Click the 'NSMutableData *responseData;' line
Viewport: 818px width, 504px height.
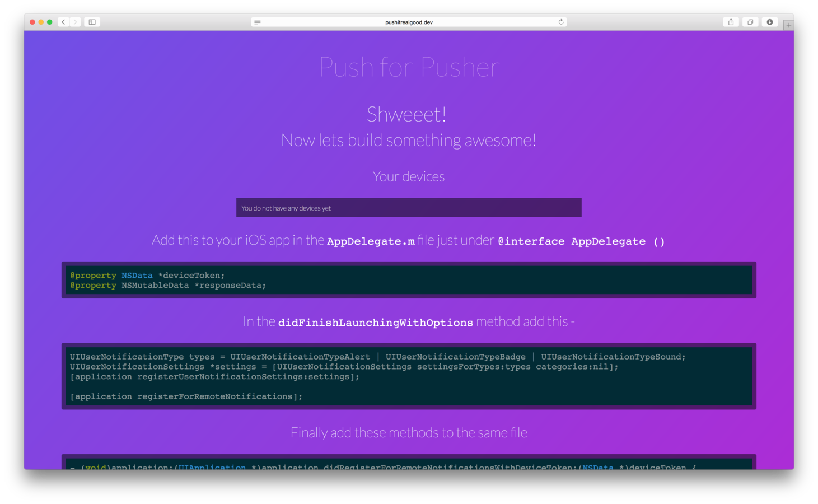(x=168, y=286)
